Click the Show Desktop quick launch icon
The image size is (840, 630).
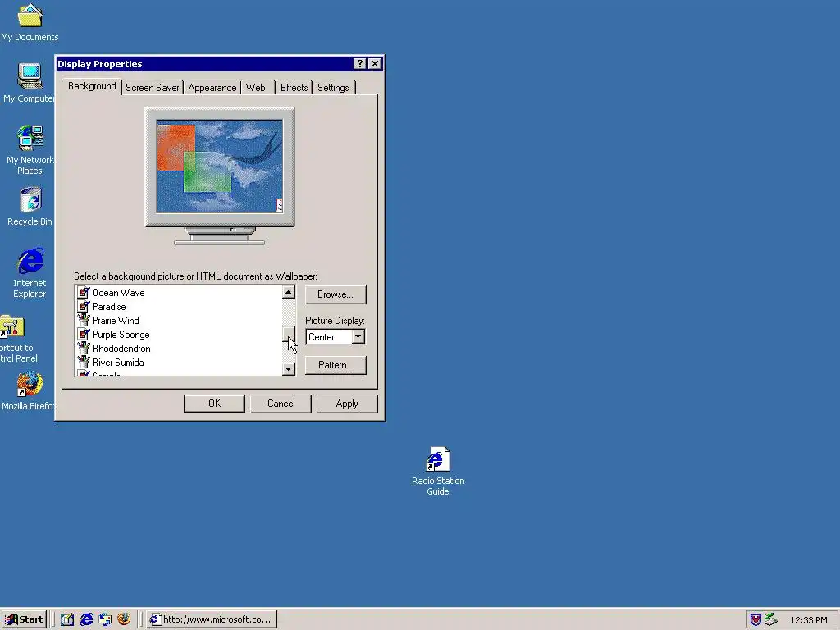pyautogui.click(x=67, y=619)
